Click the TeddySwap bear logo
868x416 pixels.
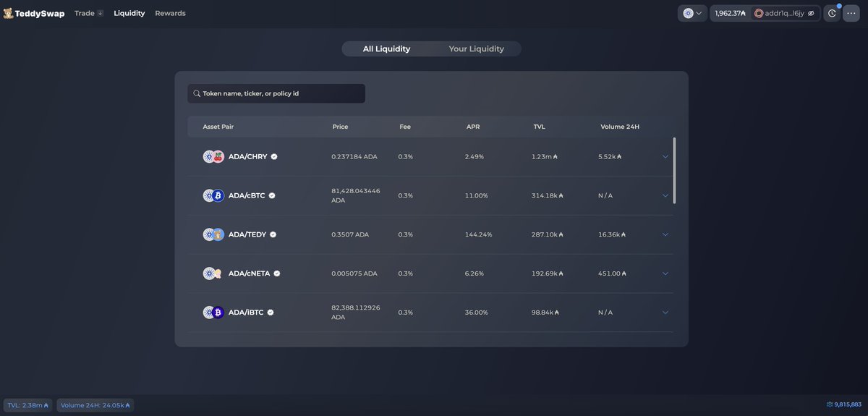pos(8,13)
